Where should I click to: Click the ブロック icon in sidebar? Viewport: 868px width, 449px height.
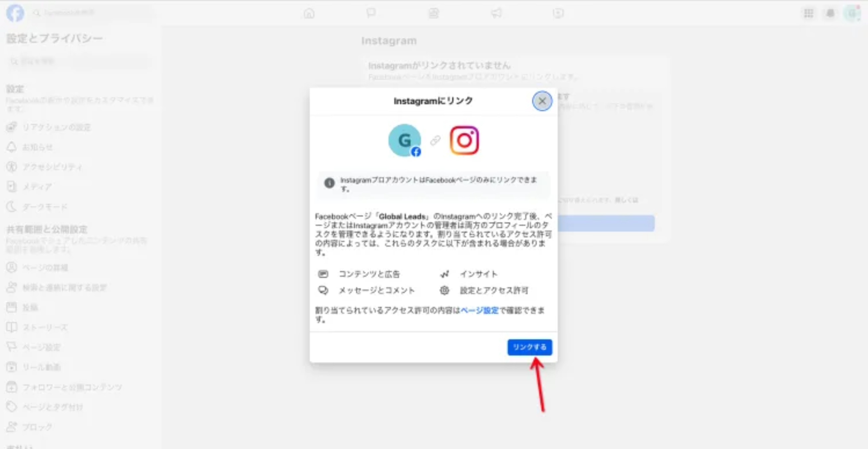click(x=11, y=427)
